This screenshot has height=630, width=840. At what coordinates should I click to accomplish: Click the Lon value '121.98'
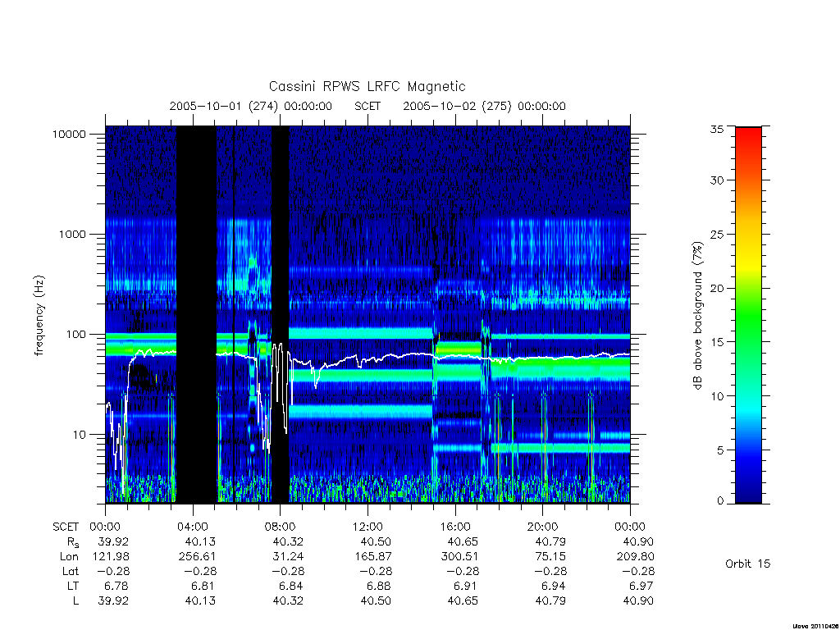tap(111, 557)
